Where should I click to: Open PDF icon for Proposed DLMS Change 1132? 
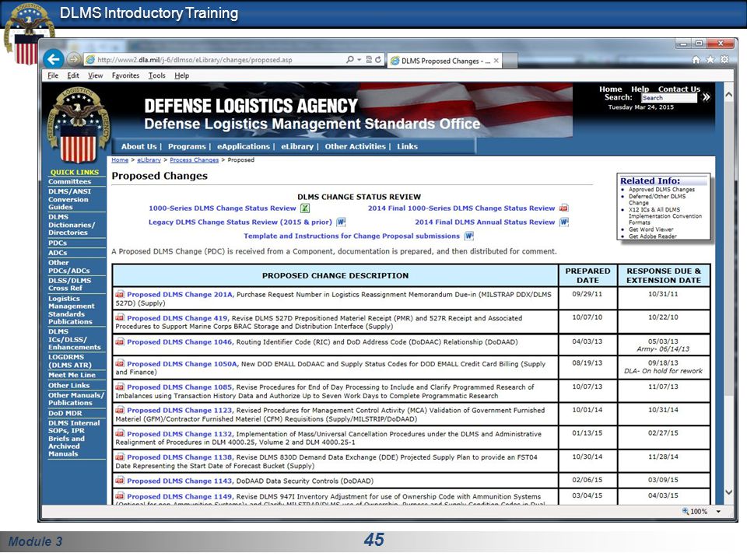pos(120,433)
